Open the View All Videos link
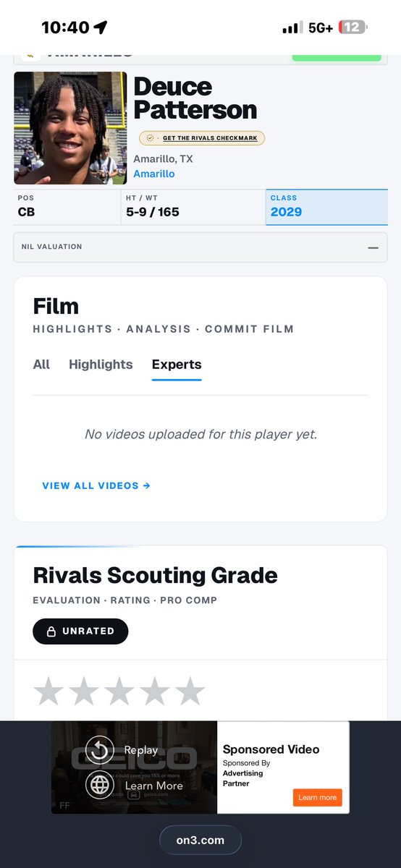 96,486
